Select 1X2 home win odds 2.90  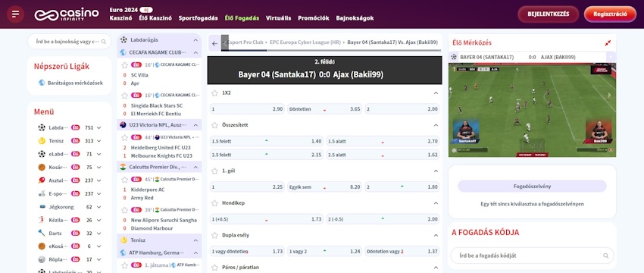(x=247, y=109)
